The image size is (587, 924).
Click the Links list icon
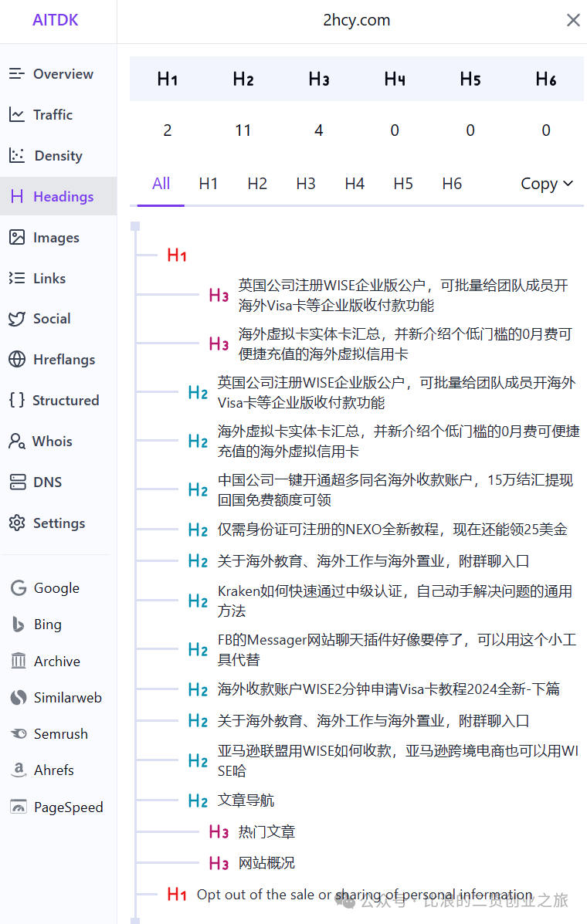click(16, 278)
